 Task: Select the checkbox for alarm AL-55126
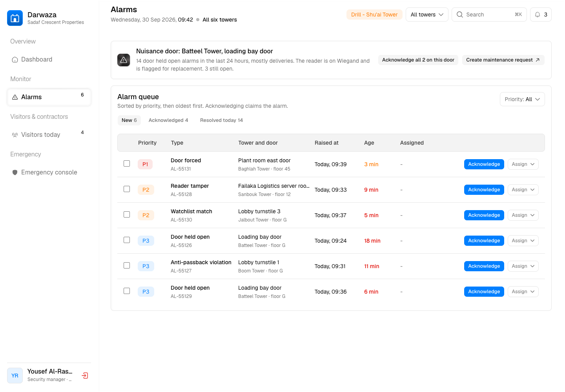click(127, 240)
